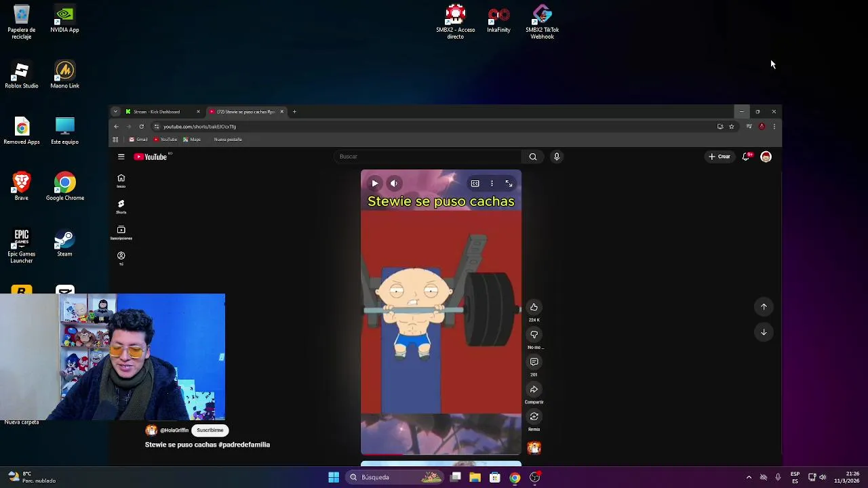Select the InkaFinity desktop icon
Screen dimensions: 868x488
498,20
